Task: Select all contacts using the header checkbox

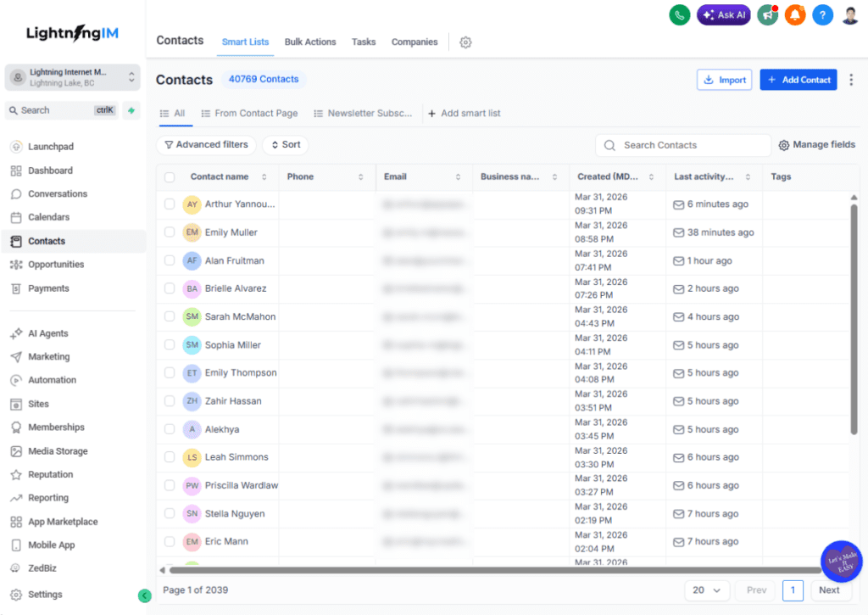Action: [x=168, y=176]
